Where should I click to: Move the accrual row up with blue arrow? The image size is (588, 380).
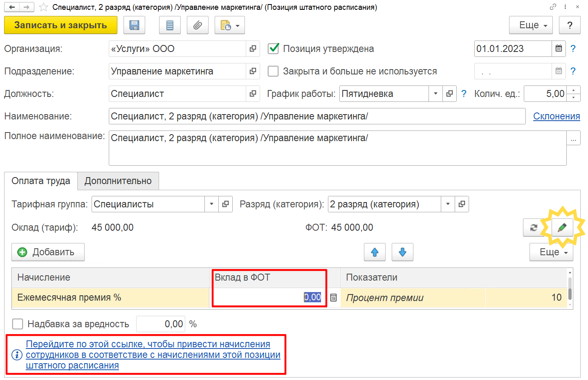coord(375,252)
